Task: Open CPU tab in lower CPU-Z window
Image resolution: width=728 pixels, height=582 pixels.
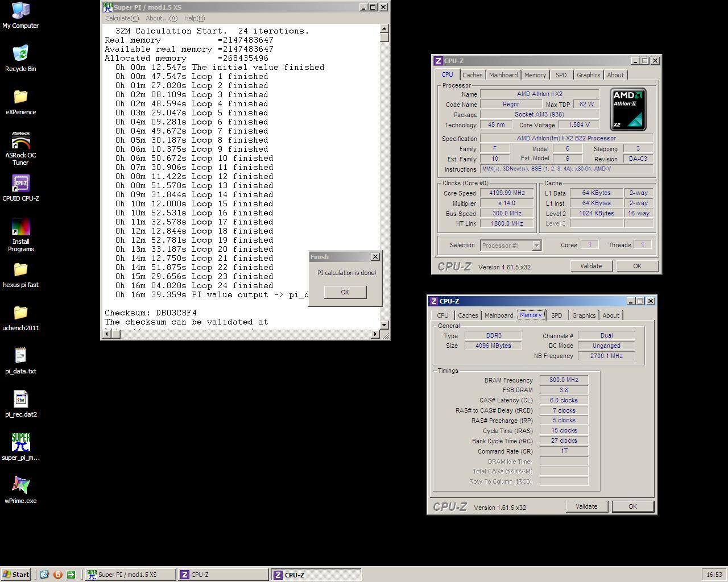Action: [x=442, y=315]
